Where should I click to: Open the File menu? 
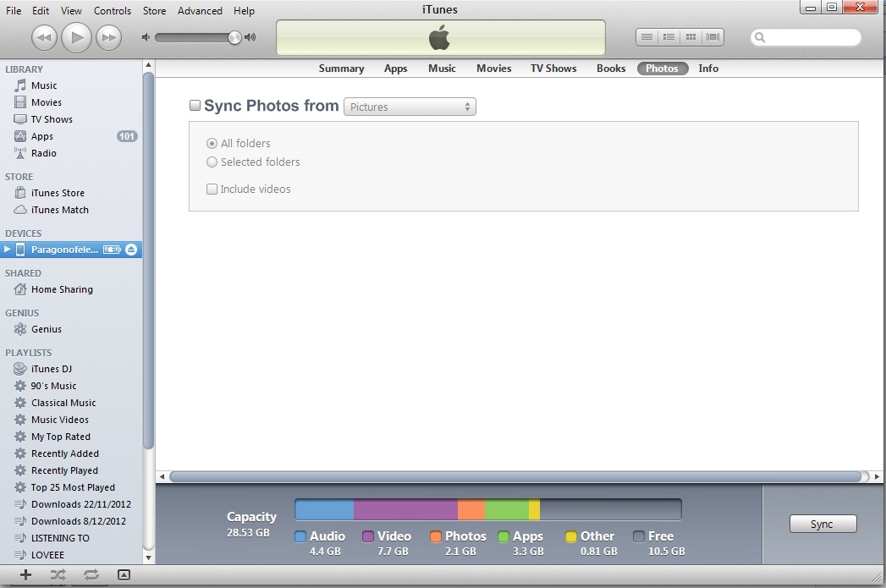click(14, 11)
